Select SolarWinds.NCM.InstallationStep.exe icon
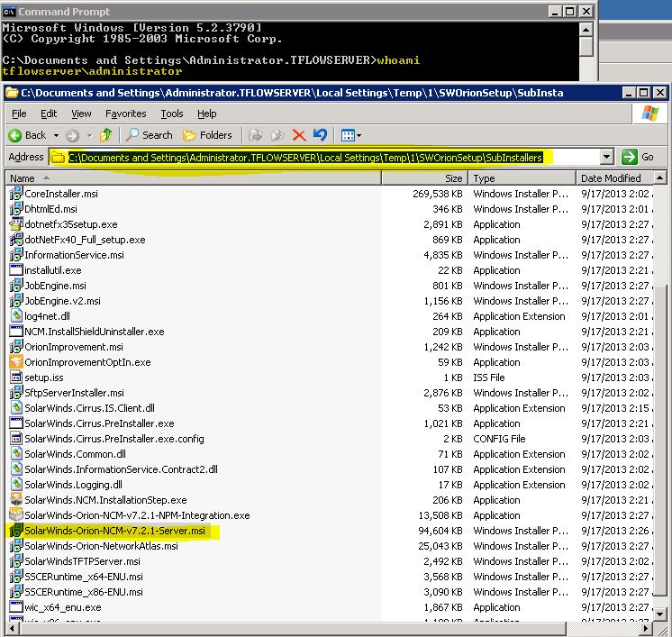Image resolution: width=672 pixels, height=637 pixels. (x=16, y=500)
